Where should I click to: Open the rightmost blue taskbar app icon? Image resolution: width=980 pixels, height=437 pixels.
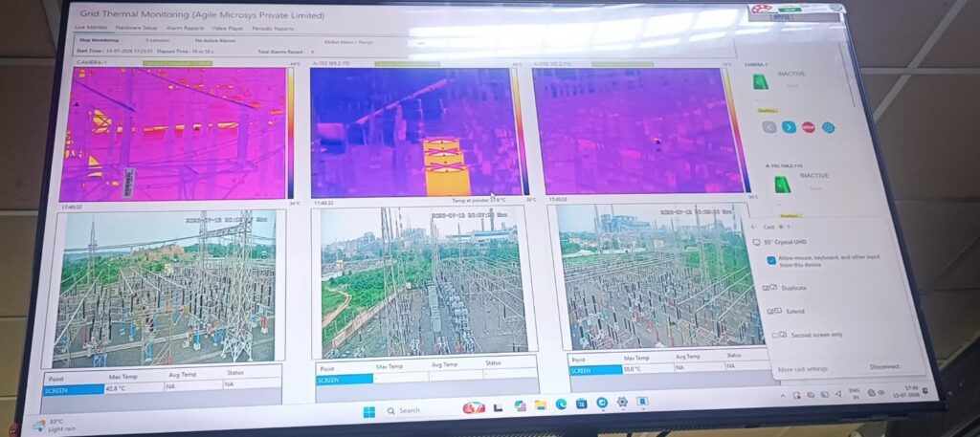point(642,401)
